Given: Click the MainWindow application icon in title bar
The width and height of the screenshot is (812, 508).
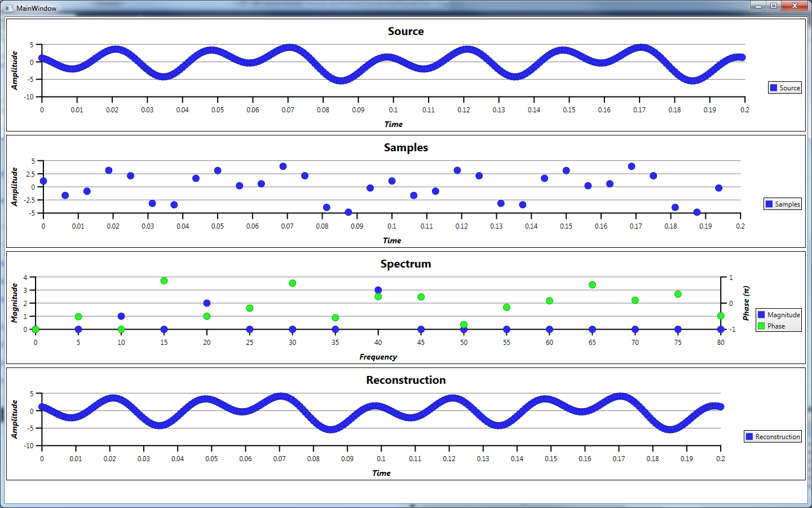Looking at the screenshot, I should 8,8.
